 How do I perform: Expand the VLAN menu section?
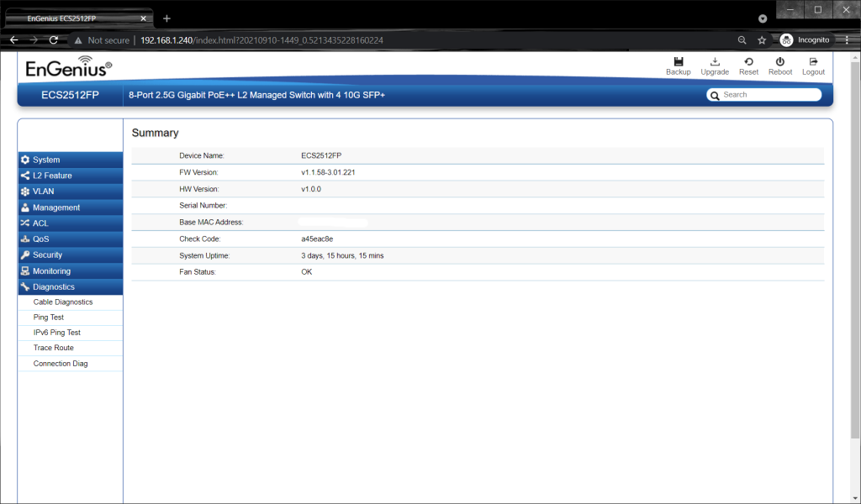[x=71, y=192]
